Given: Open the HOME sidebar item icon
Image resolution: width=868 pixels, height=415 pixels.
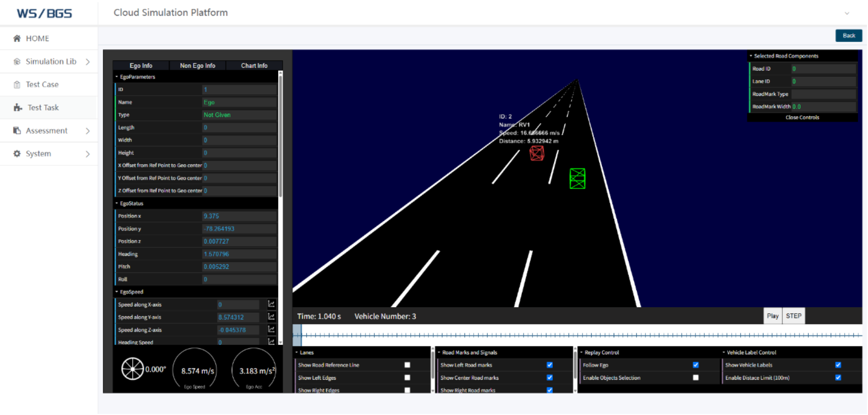Looking at the screenshot, I should click(x=17, y=38).
